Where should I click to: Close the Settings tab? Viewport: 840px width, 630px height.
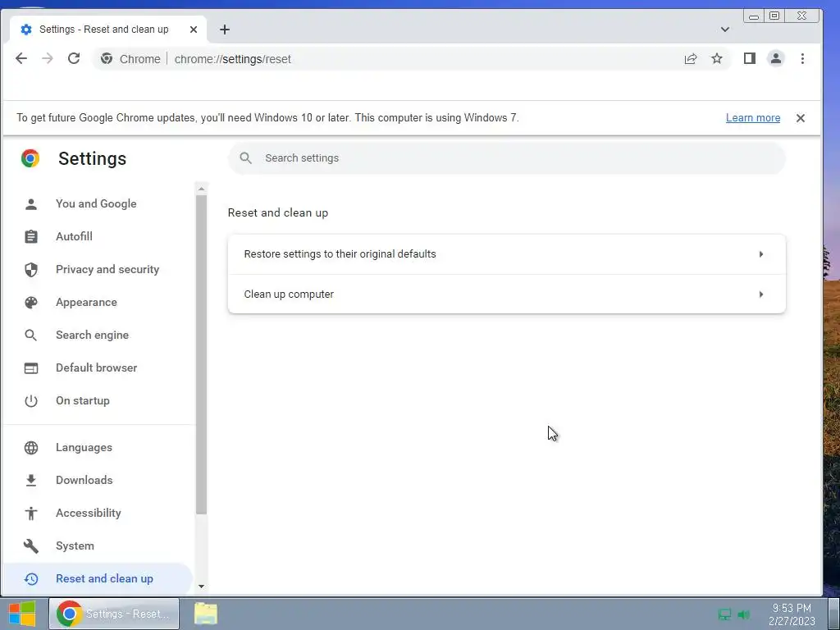[194, 30]
